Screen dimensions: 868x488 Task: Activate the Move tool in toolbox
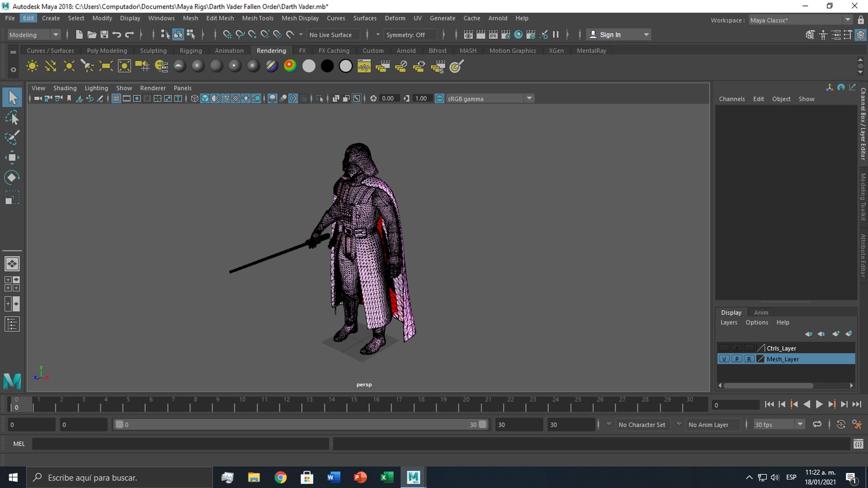click(x=12, y=157)
